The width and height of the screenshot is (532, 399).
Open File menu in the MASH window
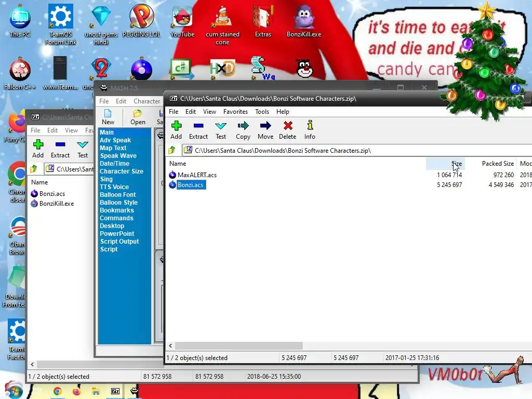coord(104,101)
